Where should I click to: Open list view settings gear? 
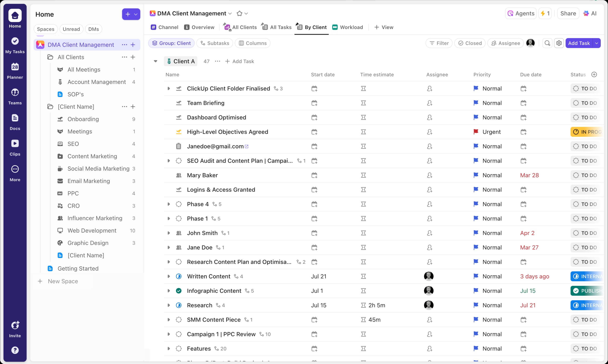[559, 43]
